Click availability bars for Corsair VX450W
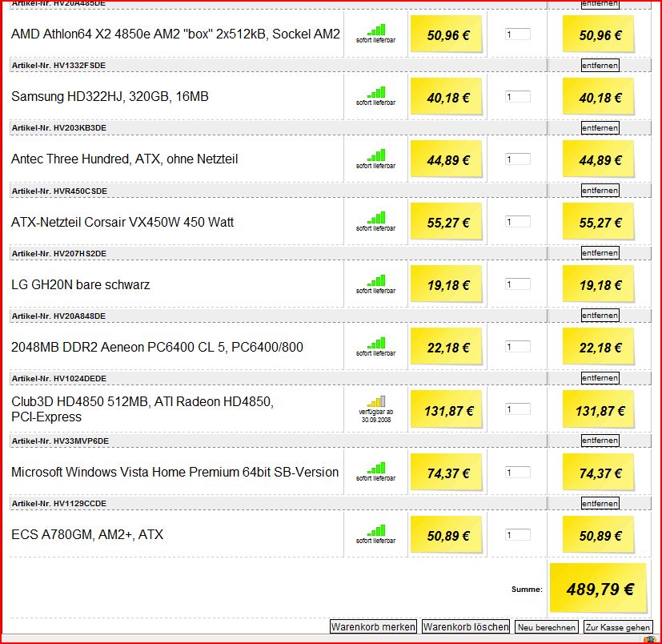 pos(376,218)
